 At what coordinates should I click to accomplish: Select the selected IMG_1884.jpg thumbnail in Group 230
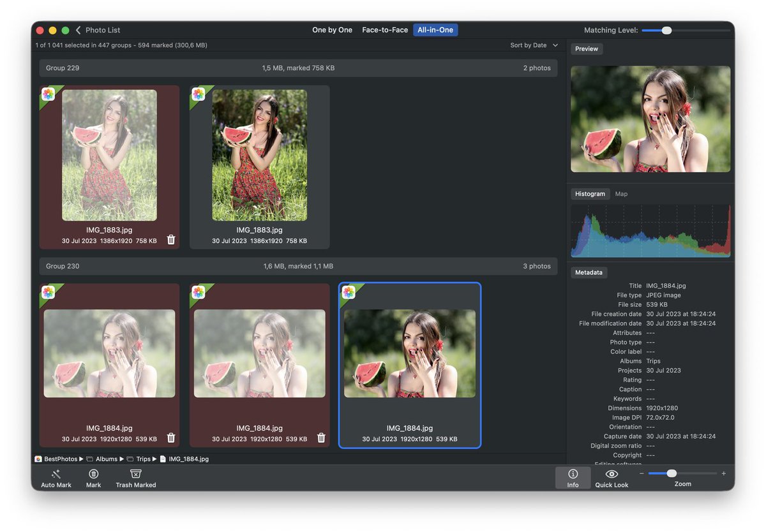409,353
